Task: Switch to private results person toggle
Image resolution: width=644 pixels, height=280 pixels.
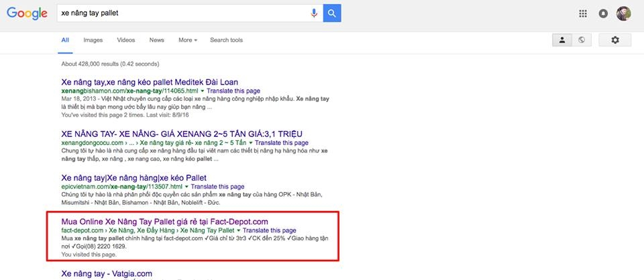Action: point(562,40)
